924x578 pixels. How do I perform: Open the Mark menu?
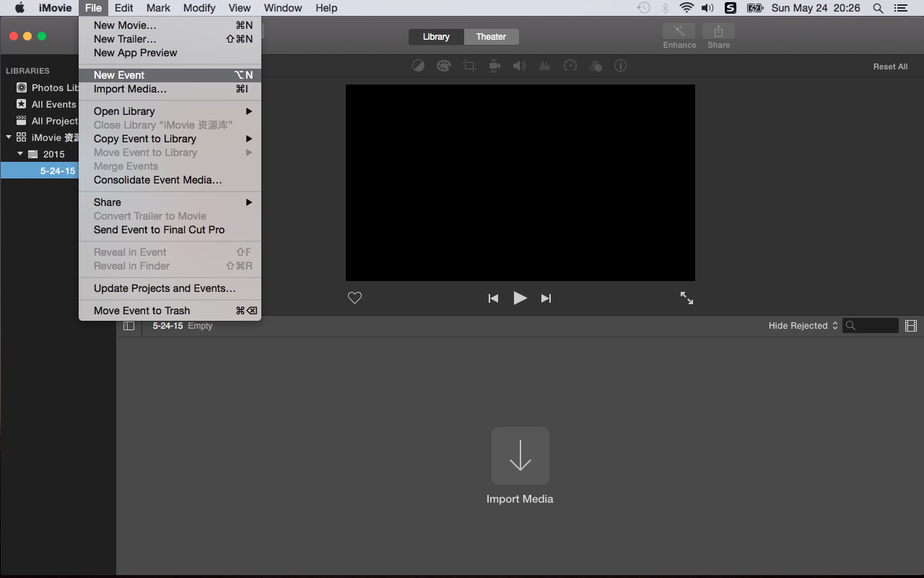pyautogui.click(x=158, y=8)
